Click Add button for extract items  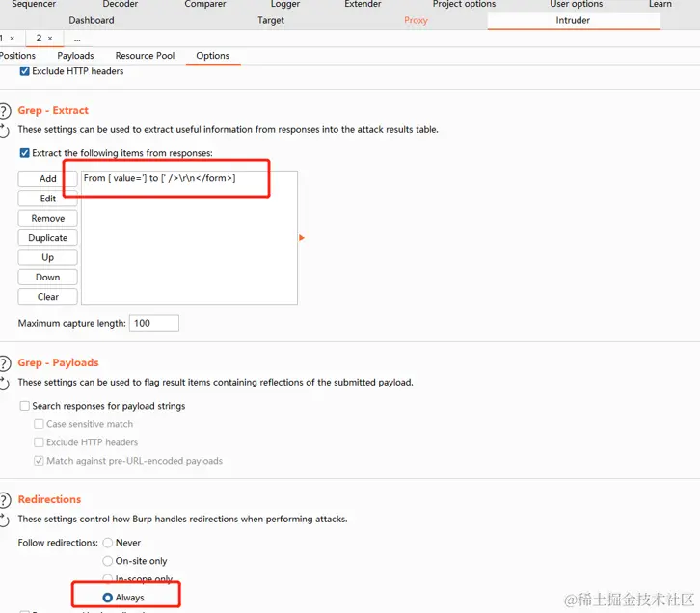pyautogui.click(x=48, y=179)
